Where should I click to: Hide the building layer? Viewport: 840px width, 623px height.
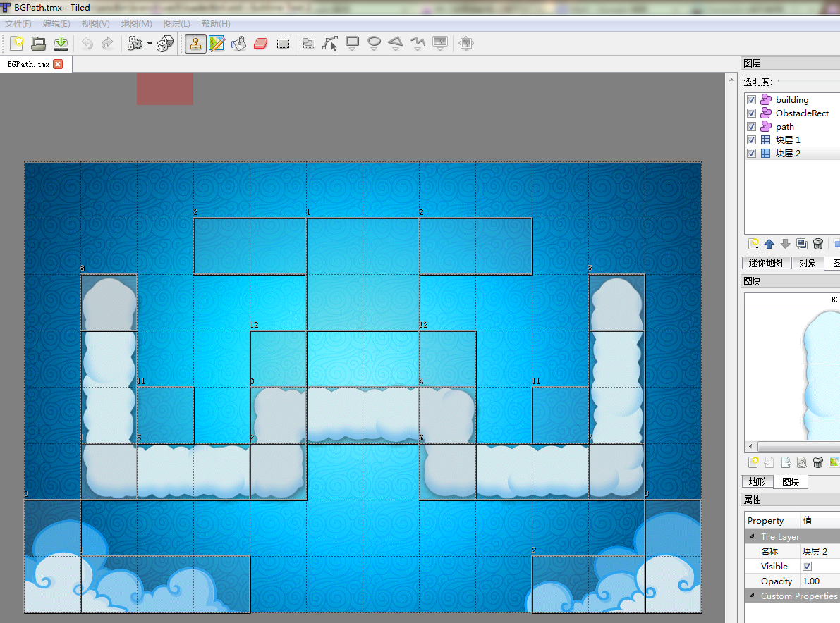[x=751, y=100]
